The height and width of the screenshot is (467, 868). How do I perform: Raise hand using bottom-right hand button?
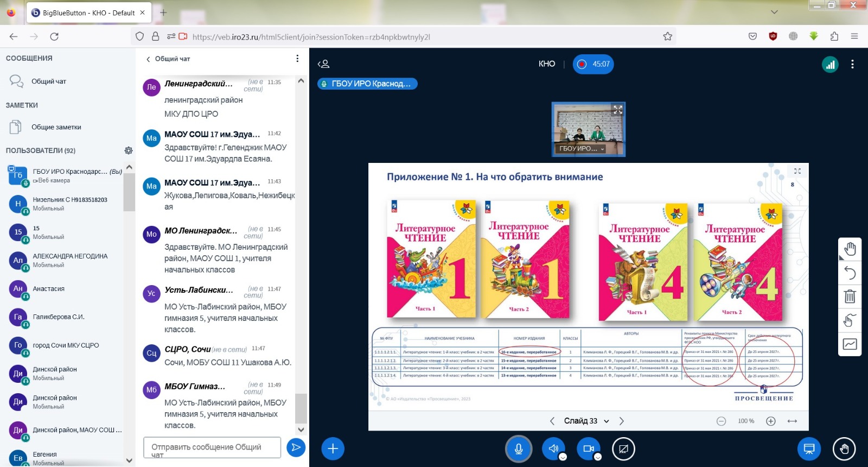click(x=844, y=449)
